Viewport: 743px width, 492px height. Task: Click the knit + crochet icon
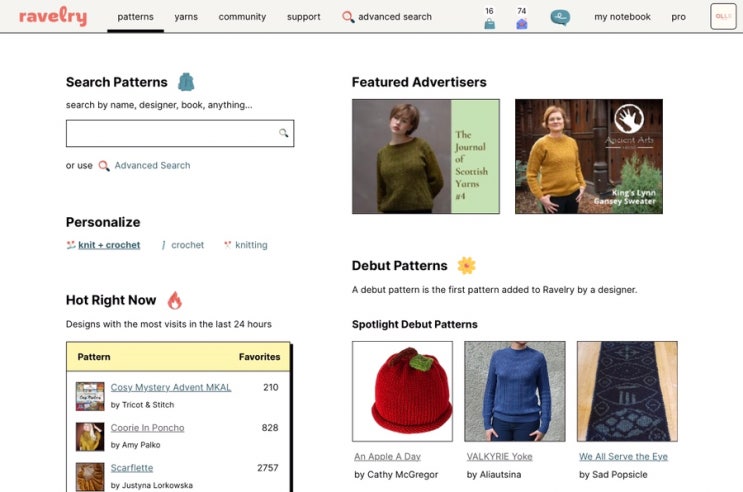tap(71, 245)
